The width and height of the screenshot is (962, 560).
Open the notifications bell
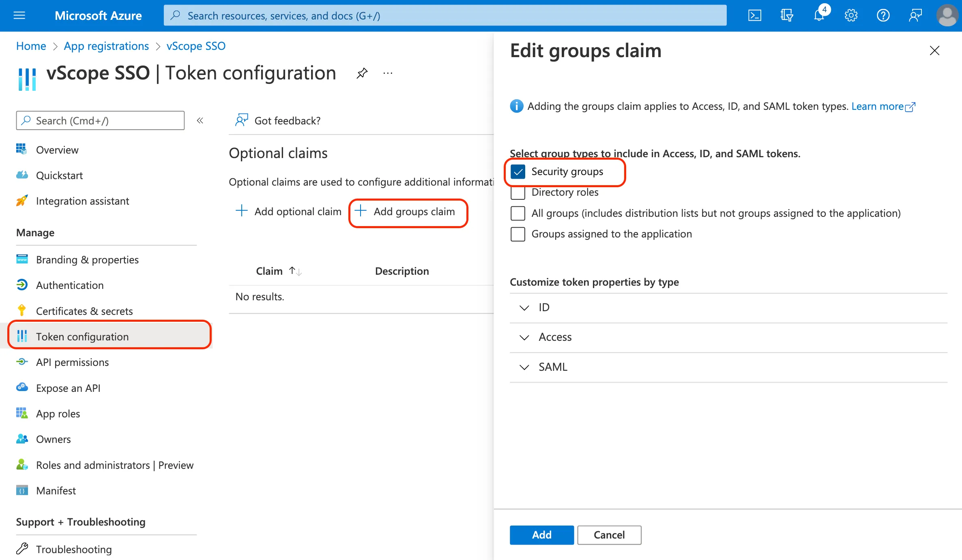pos(819,15)
